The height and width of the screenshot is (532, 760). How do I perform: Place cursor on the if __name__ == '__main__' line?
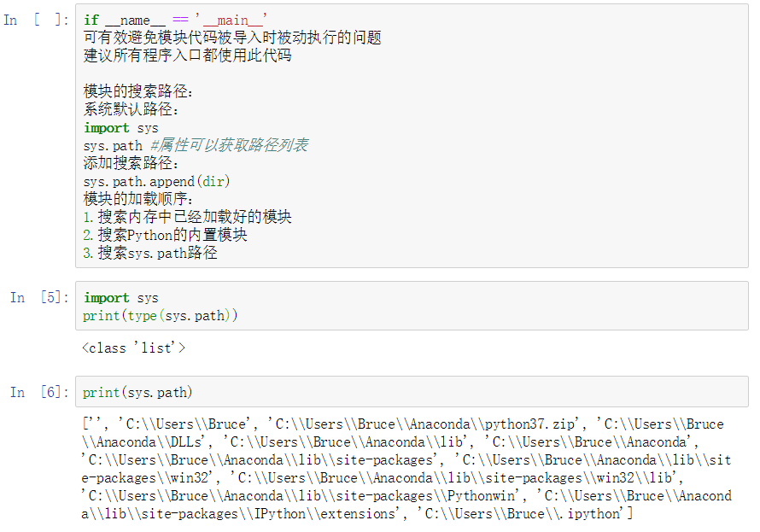(x=175, y=20)
